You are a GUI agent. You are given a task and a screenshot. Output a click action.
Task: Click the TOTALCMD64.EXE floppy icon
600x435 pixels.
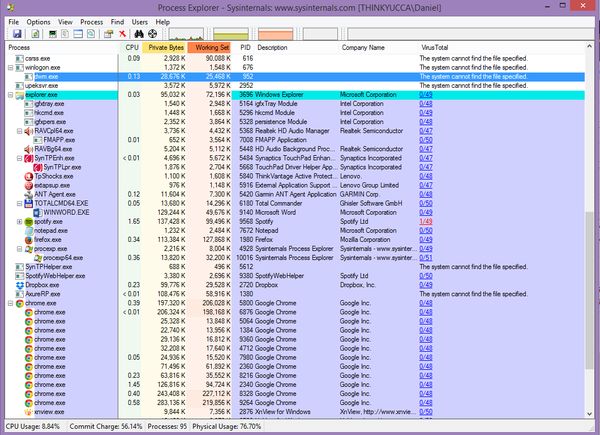(x=29, y=204)
